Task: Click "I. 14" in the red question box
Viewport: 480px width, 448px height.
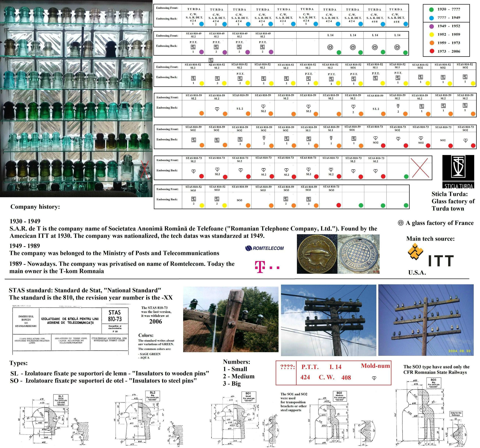Action: point(335,367)
